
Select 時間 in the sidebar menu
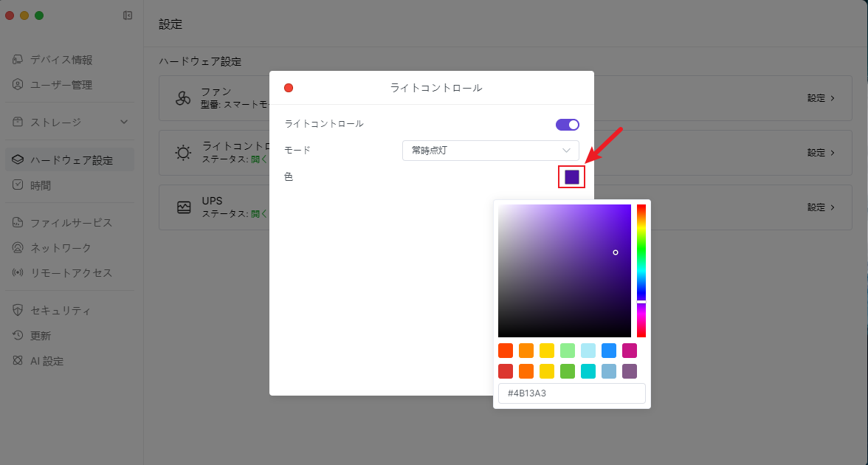41,185
